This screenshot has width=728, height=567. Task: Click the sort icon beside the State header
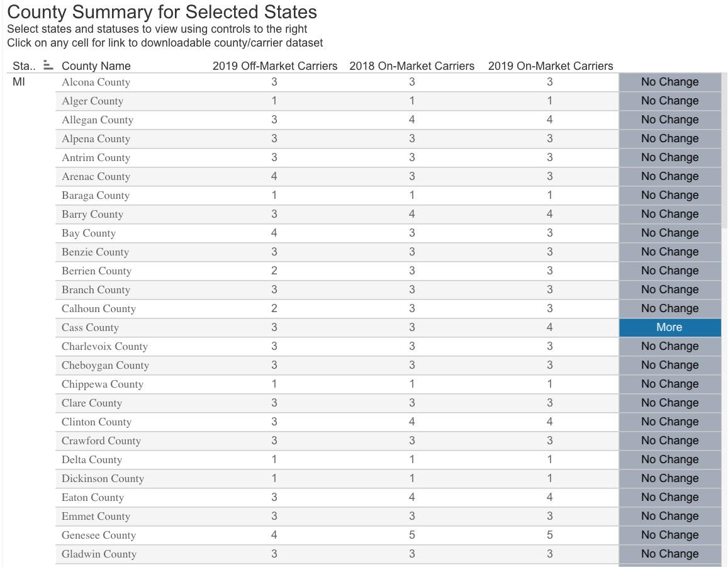(48, 65)
